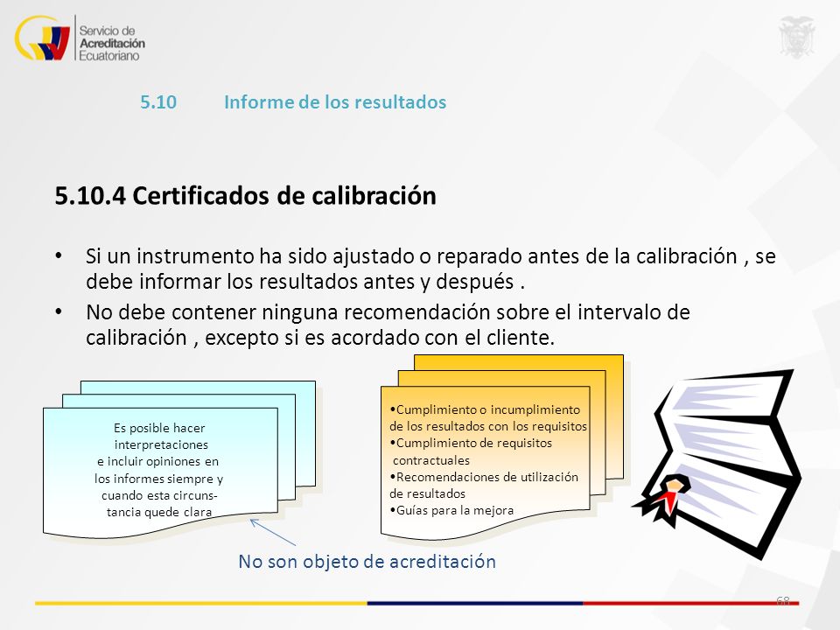Click the line 'calibración , excepto si es acordado'
Screen dimensions: 840x630
(320, 338)
